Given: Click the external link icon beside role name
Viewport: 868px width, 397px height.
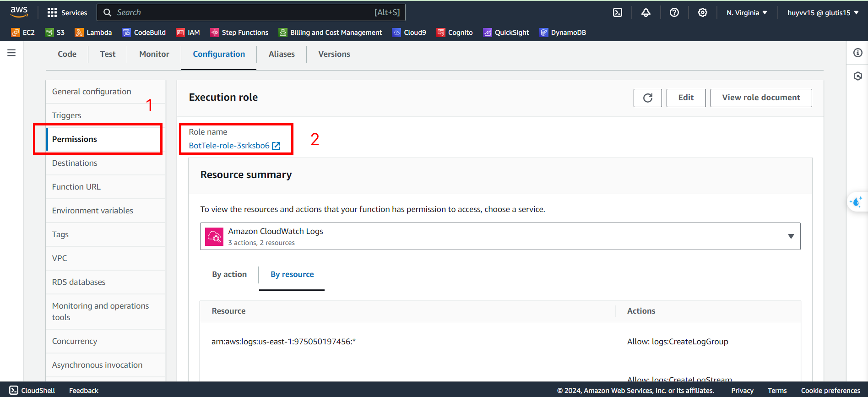Looking at the screenshot, I should coord(276,146).
